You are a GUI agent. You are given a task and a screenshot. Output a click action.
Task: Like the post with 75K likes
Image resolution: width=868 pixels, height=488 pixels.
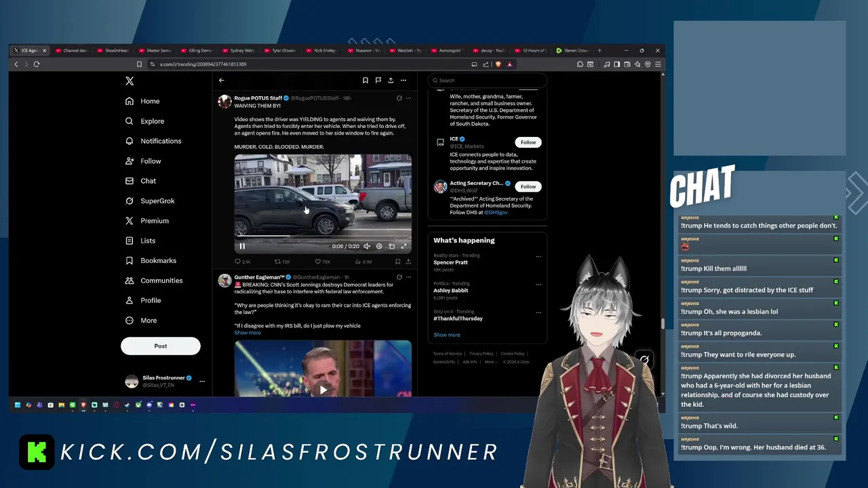point(323,262)
